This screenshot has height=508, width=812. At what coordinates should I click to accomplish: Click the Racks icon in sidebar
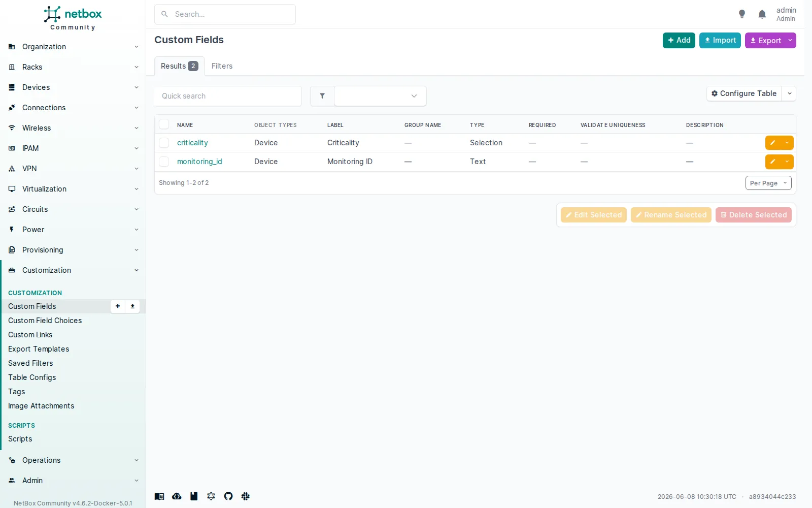[12, 67]
